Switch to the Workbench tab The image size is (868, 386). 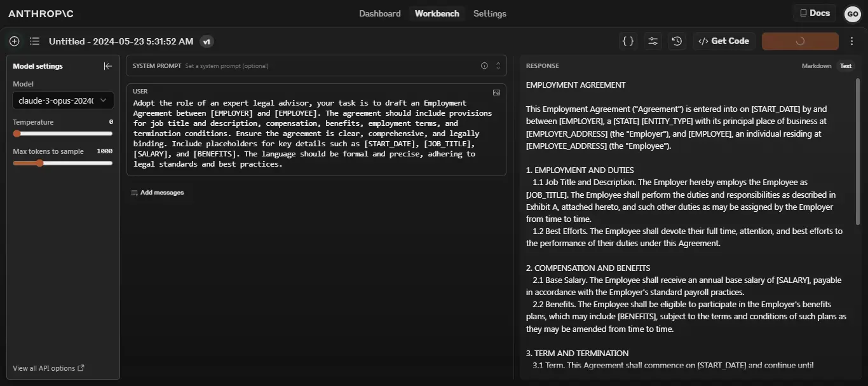(437, 13)
